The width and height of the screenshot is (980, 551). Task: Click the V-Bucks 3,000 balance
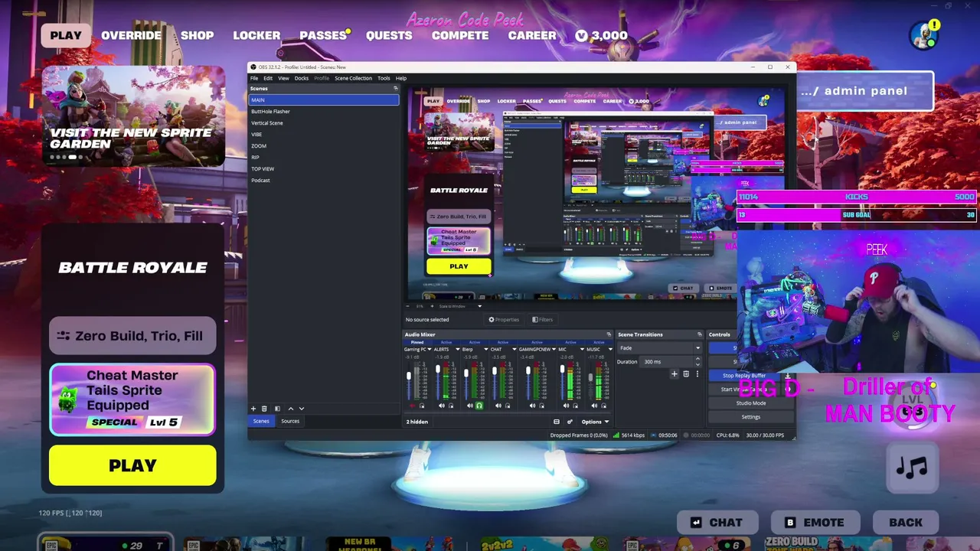[601, 35]
